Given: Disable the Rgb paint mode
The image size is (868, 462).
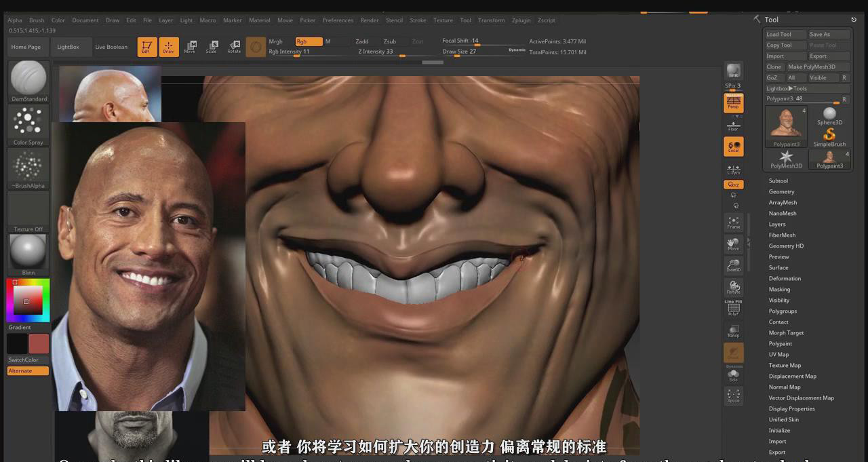Looking at the screenshot, I should [309, 41].
